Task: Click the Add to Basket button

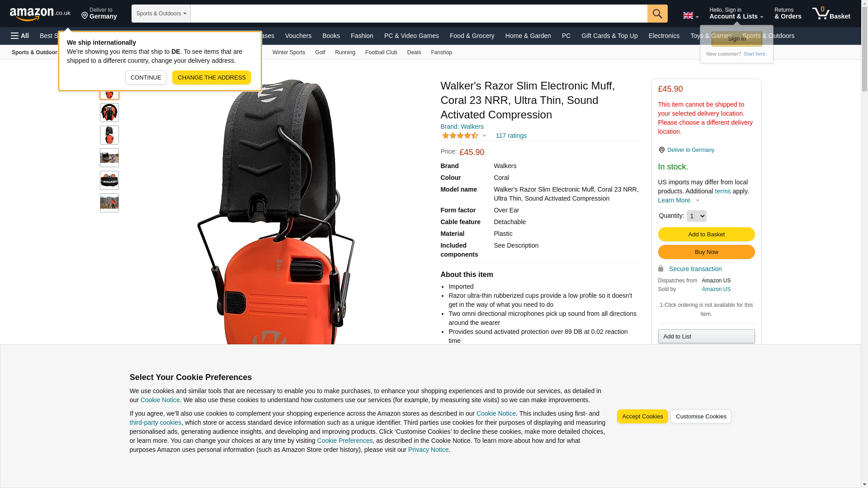Action: coord(706,235)
